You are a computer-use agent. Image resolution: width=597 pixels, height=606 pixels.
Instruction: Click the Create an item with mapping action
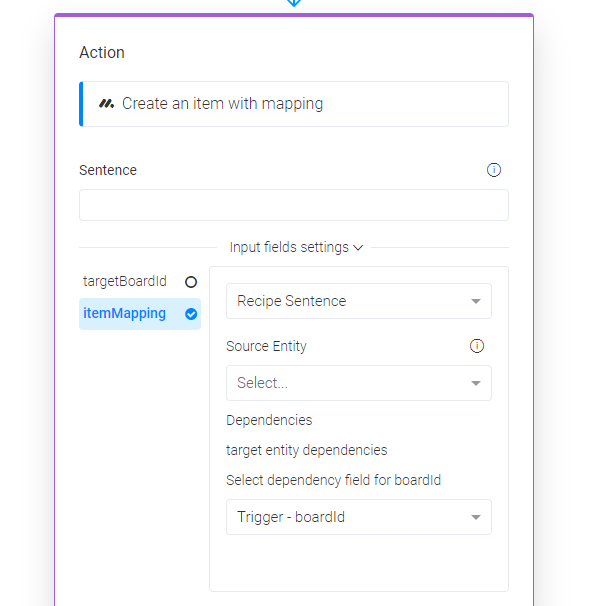(x=294, y=104)
